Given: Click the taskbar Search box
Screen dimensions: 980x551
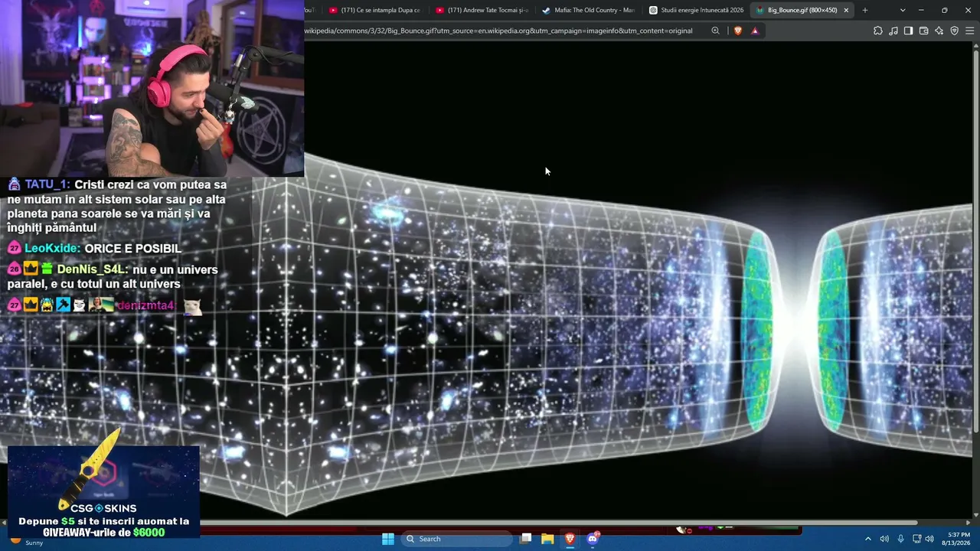Looking at the screenshot, I should tap(457, 539).
